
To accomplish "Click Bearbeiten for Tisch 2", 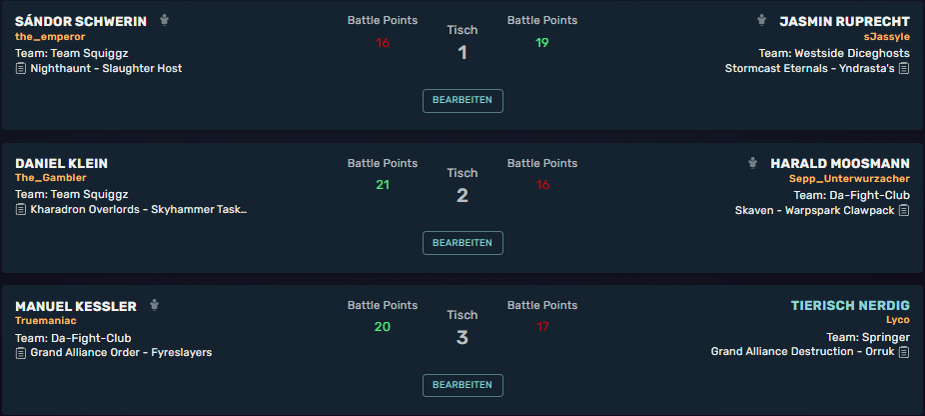I will tap(462, 243).
